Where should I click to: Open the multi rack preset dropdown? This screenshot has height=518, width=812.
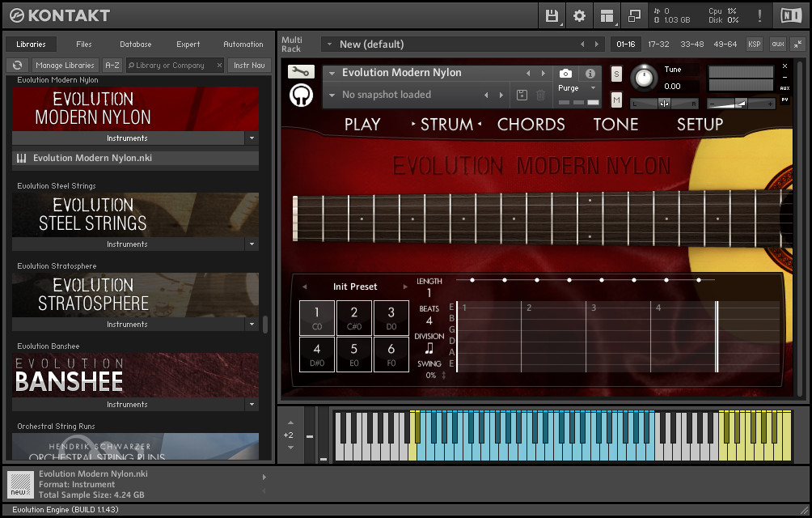tap(329, 45)
